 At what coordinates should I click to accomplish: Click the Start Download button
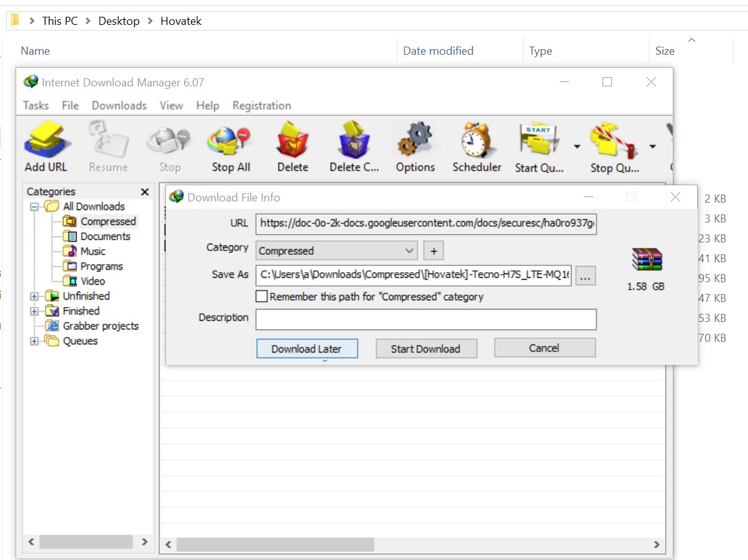click(x=426, y=349)
